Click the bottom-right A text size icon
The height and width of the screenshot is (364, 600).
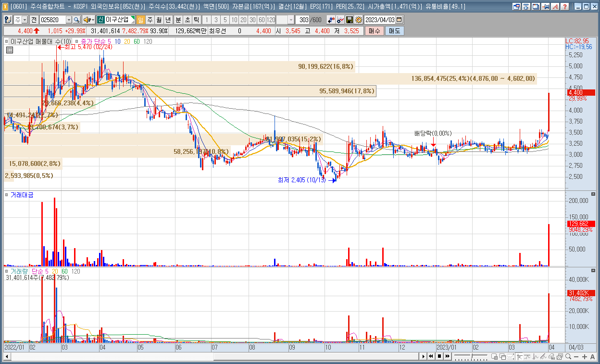coord(592,357)
